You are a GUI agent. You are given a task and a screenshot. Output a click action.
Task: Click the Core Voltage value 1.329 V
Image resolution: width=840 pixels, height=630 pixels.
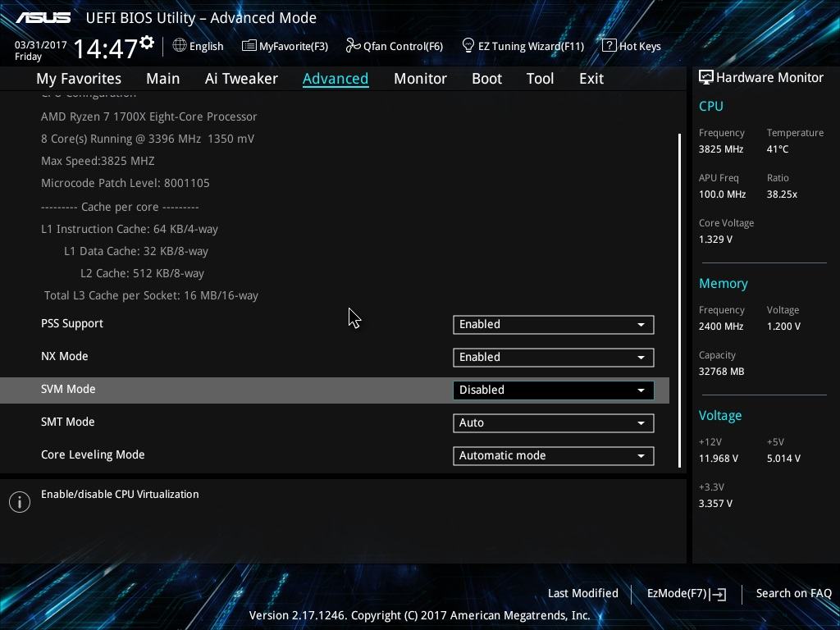(715, 240)
